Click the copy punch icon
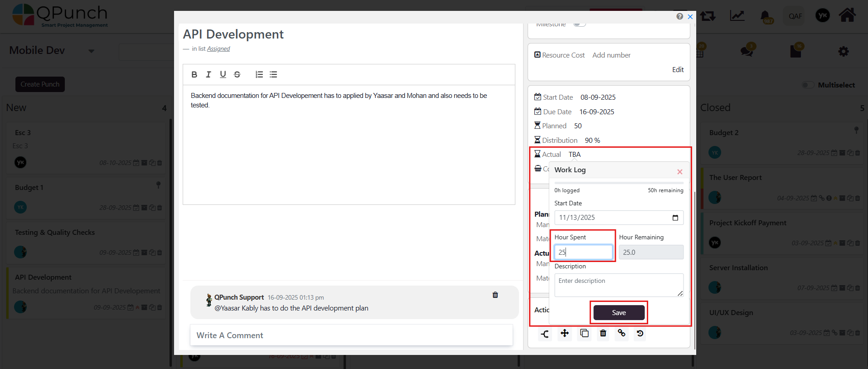This screenshot has height=369, width=868. coord(584,334)
